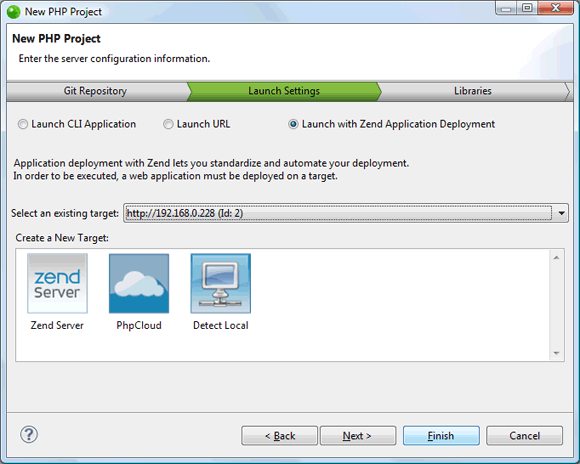The height and width of the screenshot is (464, 580).
Task: Open help via the question mark icon
Action: pyautogui.click(x=29, y=434)
